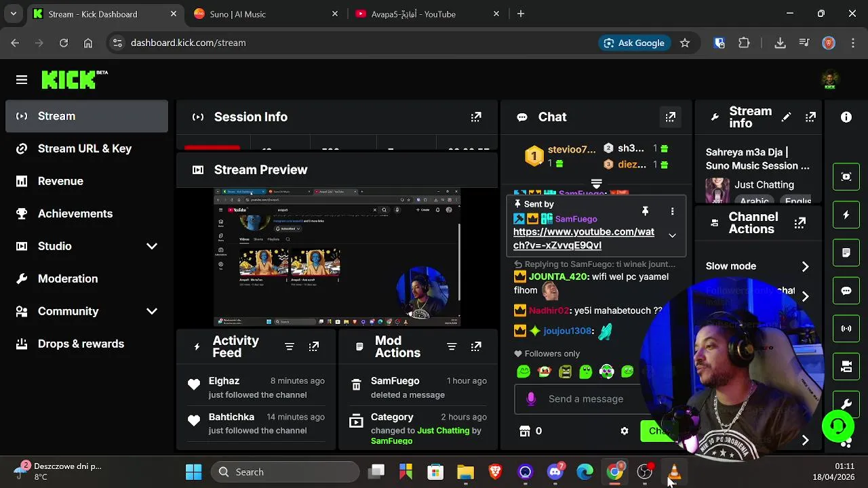Viewport: 868px width, 488px height.
Task: Expand the Studio sidebar section
Action: [152, 246]
